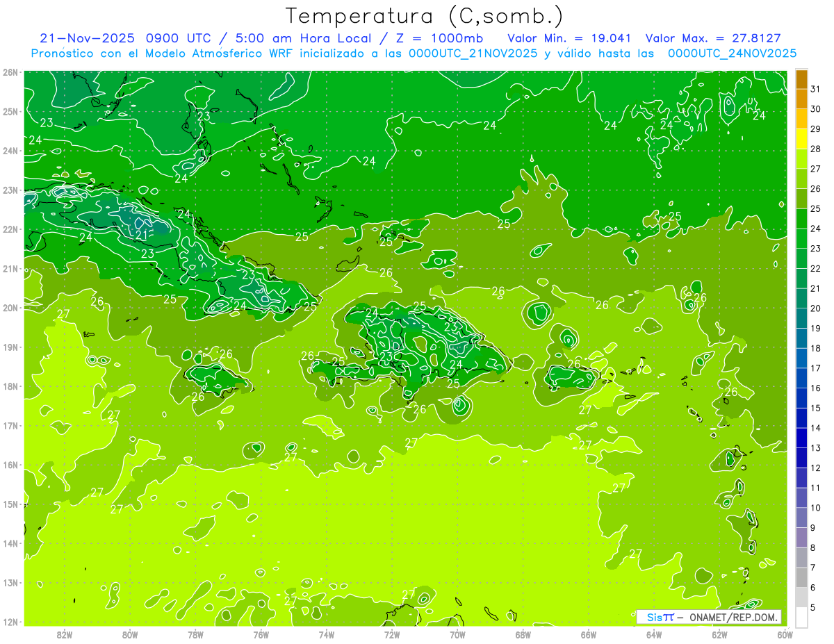Image resolution: width=834 pixels, height=644 pixels.
Task: Click the '80W' longitude axis label
Action: click(x=130, y=634)
